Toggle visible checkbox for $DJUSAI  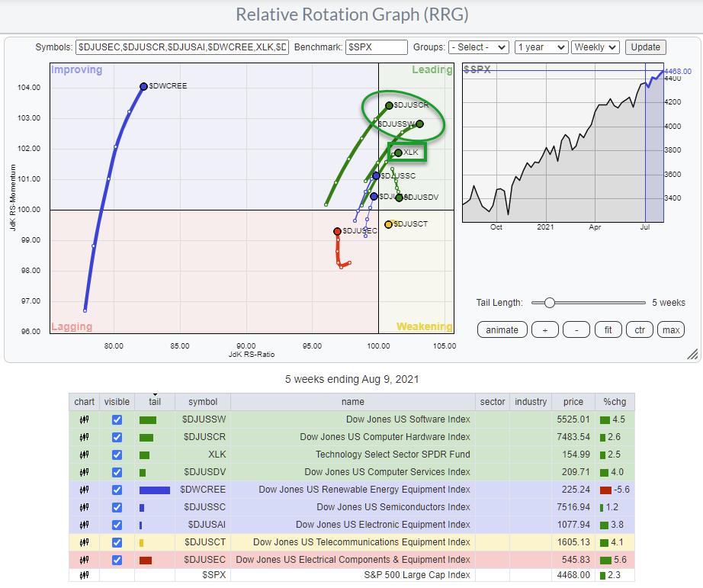[117, 525]
